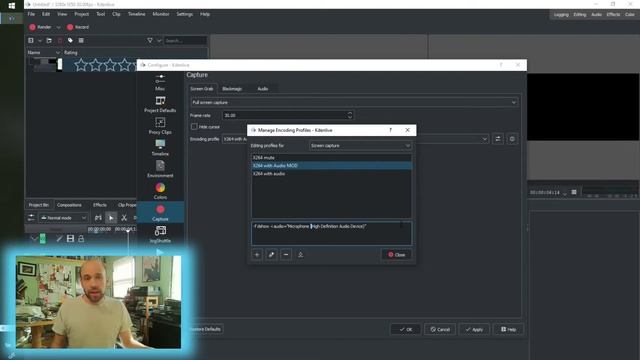Click the add clip icon in Project Bin toolbar
This screenshot has height=360, width=640.
tap(31, 40)
